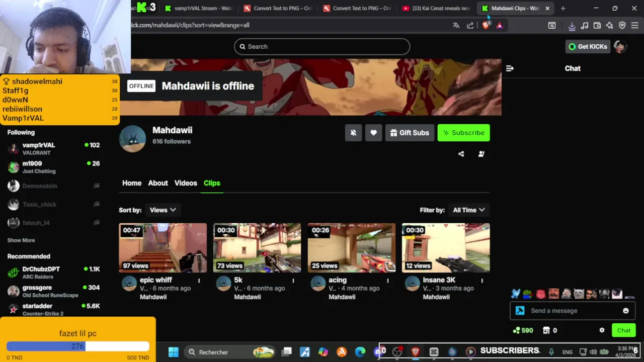Open vamp1rVAL channel in Following list

pos(53,149)
